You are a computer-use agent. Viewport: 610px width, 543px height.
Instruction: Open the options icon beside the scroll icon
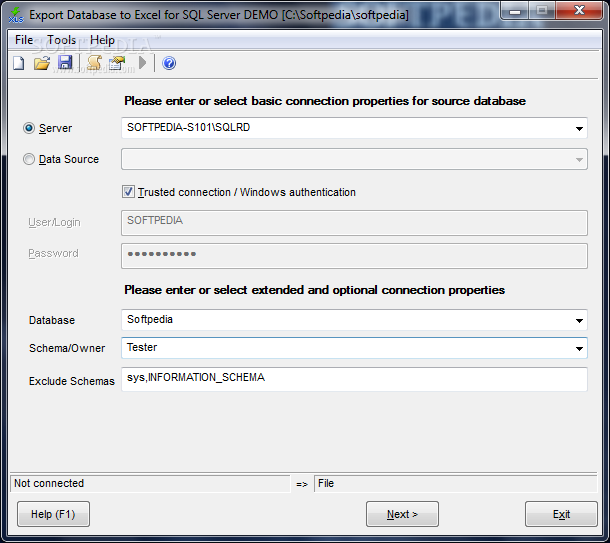click(x=117, y=63)
